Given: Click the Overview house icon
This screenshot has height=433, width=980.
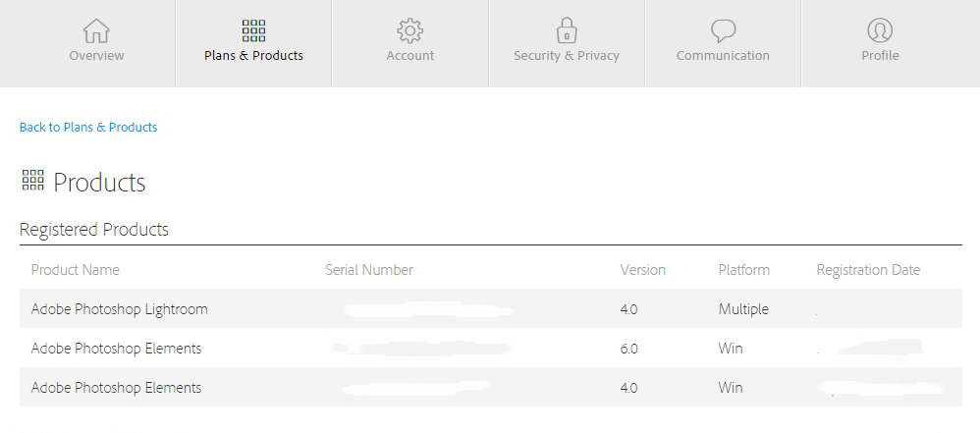Looking at the screenshot, I should click(x=96, y=30).
